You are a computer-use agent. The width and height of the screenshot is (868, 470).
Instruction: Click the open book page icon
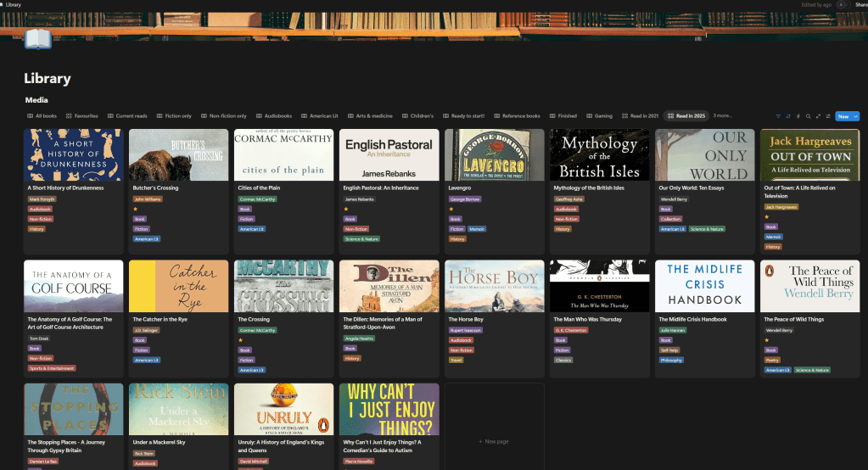tap(37, 39)
